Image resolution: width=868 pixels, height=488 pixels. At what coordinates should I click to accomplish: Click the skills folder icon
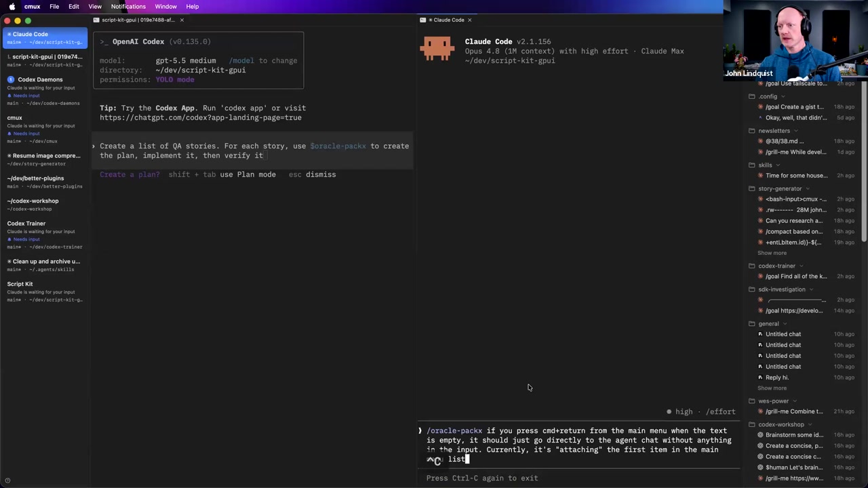point(751,165)
